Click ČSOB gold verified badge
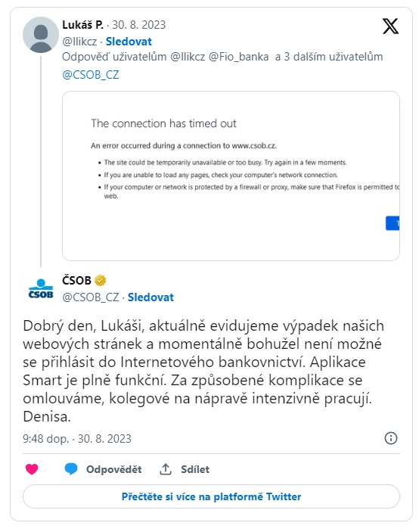The height and width of the screenshot is (532, 419). click(x=100, y=281)
